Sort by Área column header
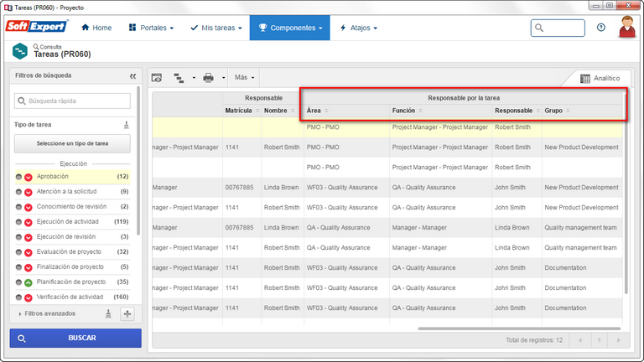The height and width of the screenshot is (362, 644). 346,111
